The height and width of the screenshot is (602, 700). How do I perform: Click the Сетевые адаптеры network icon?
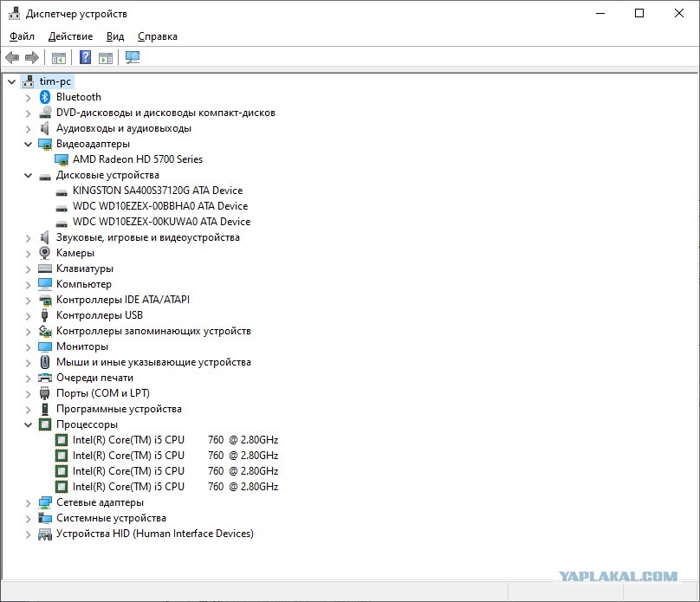(45, 502)
